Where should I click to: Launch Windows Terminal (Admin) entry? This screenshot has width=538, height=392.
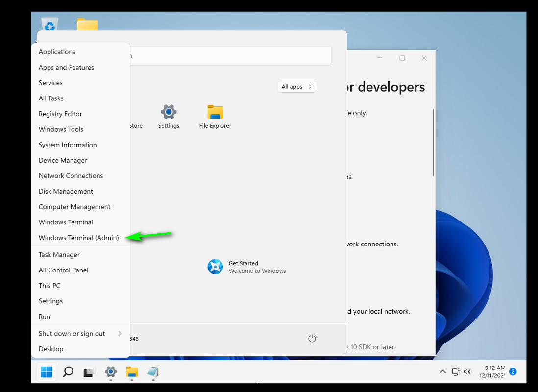coord(81,238)
